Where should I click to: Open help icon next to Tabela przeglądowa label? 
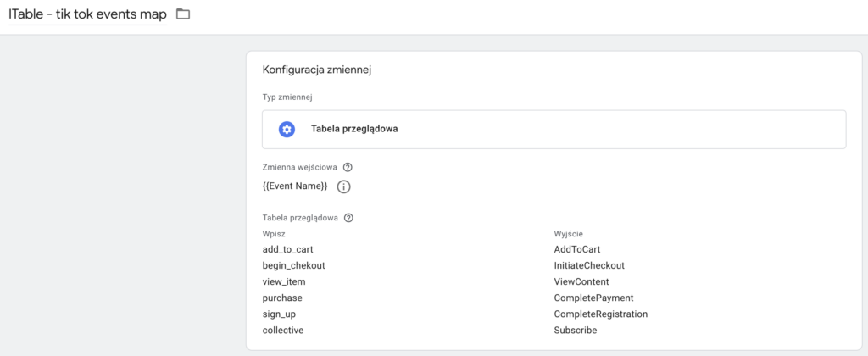click(x=348, y=218)
